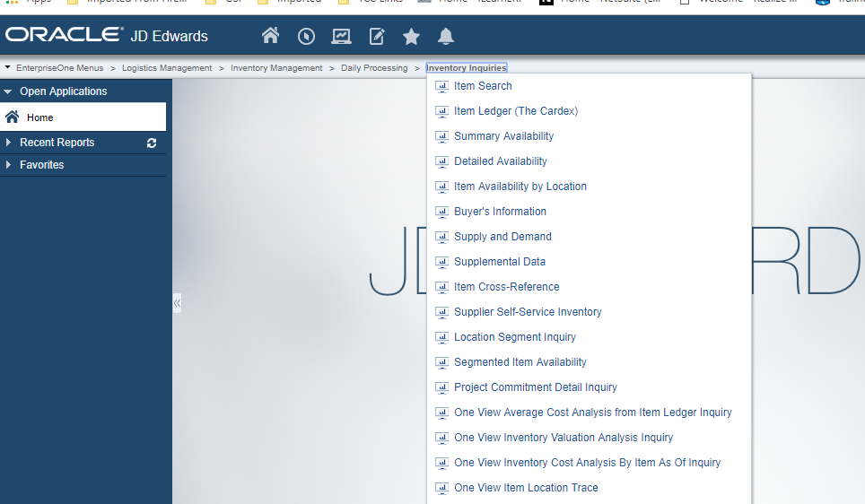865x504 pixels.
Task: Open Supply and Demand inquiry
Action: point(502,237)
